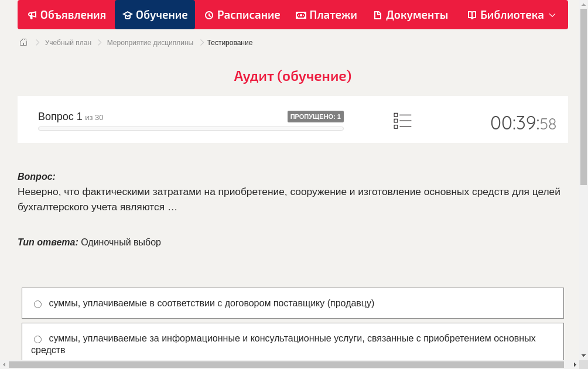The height and width of the screenshot is (369, 588).
Task: Select answer about informational and consulting services
Action: 37,339
